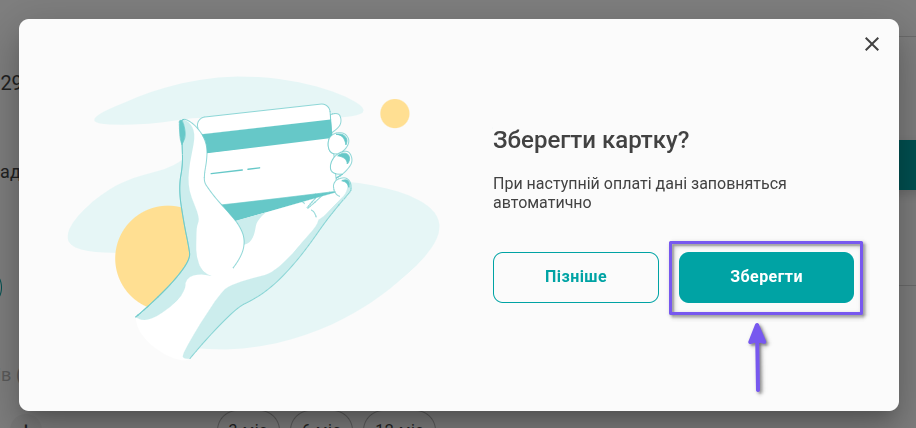
Task: Select the 12 міс period chip
Action: tap(399, 420)
